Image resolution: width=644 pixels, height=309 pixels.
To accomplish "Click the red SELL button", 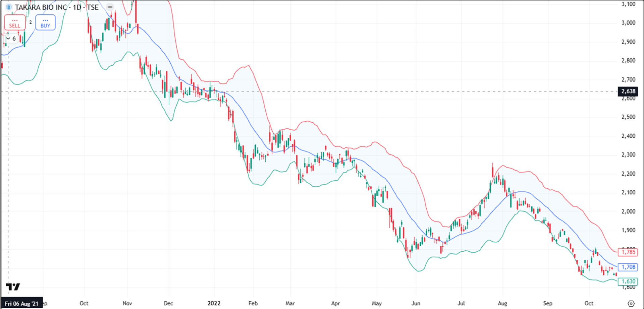I will coord(15,23).
